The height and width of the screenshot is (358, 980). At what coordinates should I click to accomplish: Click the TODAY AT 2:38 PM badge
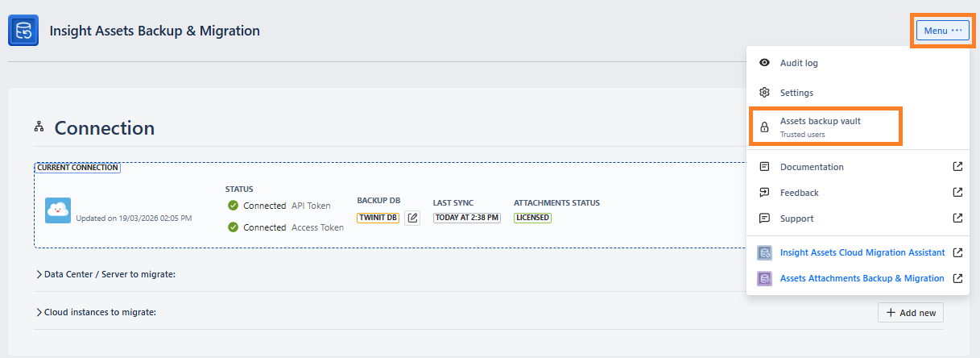pos(467,218)
